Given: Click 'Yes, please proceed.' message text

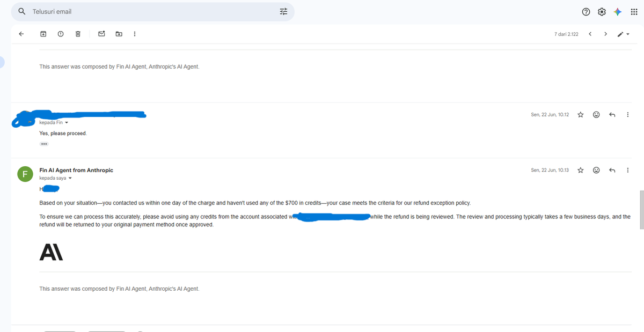Looking at the screenshot, I should tap(63, 133).
